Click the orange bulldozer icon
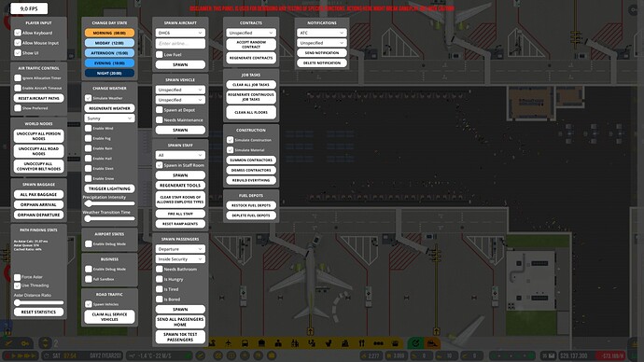This screenshot has width=644, height=362. pos(432,343)
